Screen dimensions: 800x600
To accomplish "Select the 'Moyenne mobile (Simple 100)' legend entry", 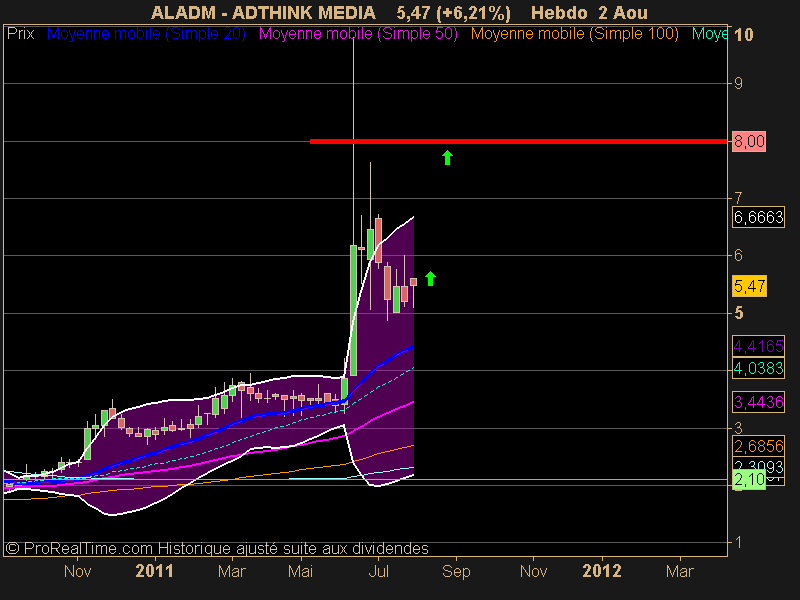I will 574,34.
